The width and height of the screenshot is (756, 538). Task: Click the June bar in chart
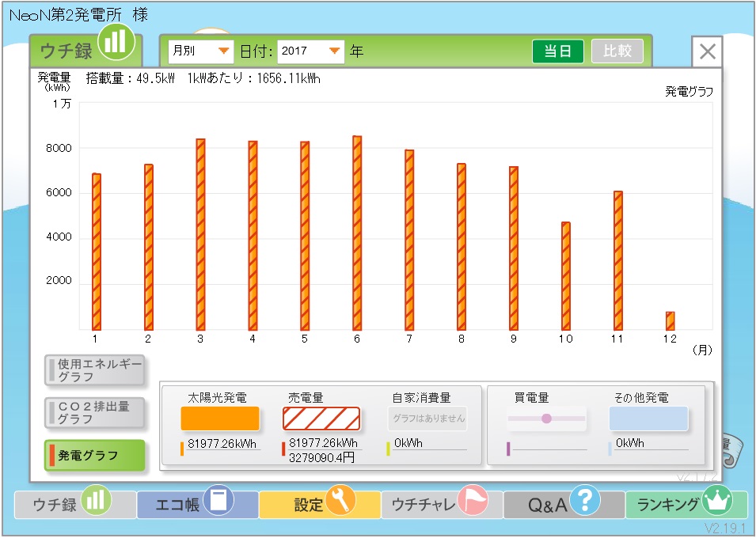[x=357, y=233]
